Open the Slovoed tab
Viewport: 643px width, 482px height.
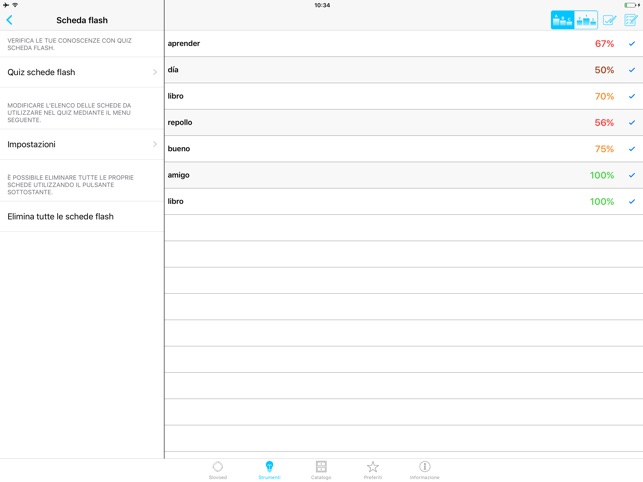coord(218,470)
